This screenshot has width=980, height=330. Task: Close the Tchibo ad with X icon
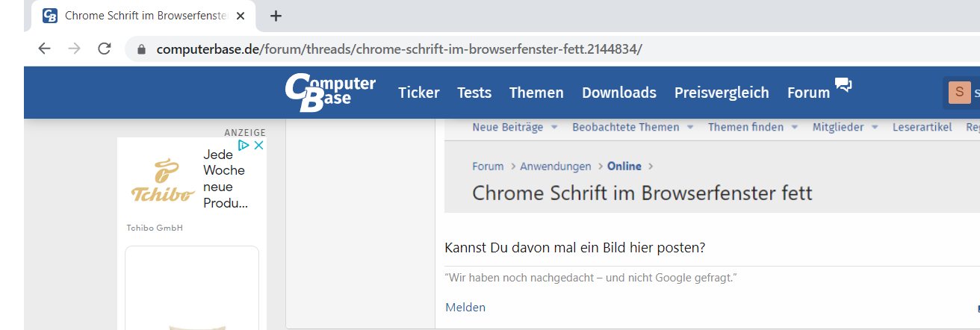click(258, 146)
